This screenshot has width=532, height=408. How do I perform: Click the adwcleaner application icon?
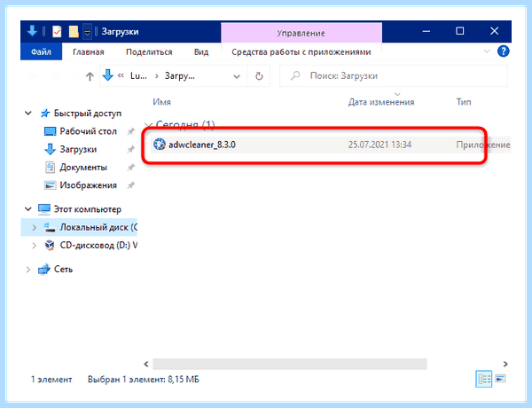(160, 145)
